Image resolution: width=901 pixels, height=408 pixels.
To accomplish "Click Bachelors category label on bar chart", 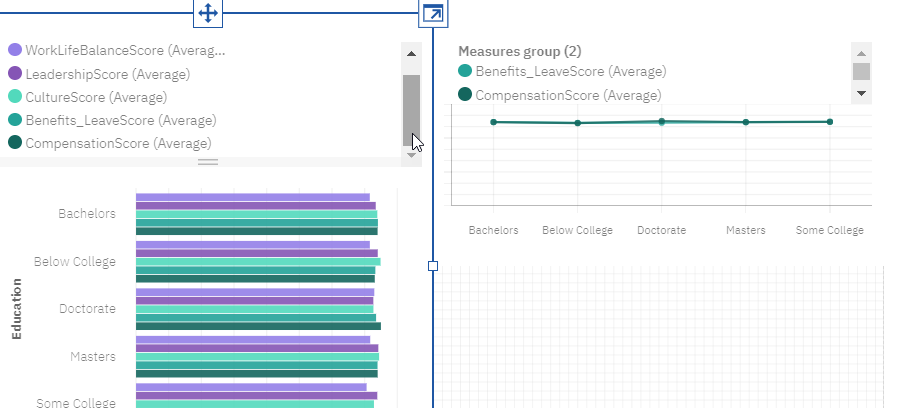I will pos(87,213).
